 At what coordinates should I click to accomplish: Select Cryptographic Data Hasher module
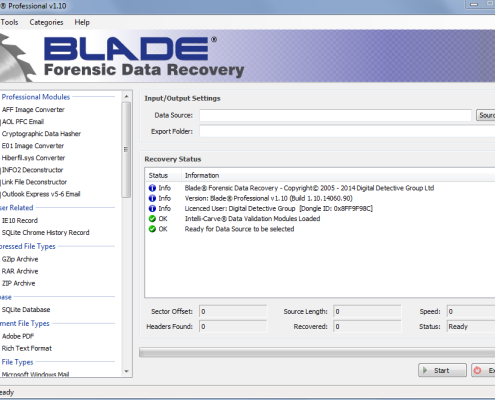41,134
